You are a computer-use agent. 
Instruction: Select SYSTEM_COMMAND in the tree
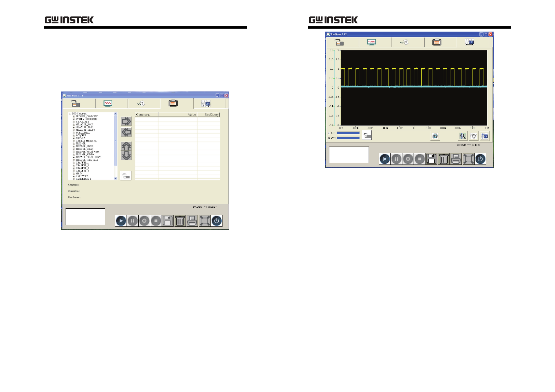point(87,119)
